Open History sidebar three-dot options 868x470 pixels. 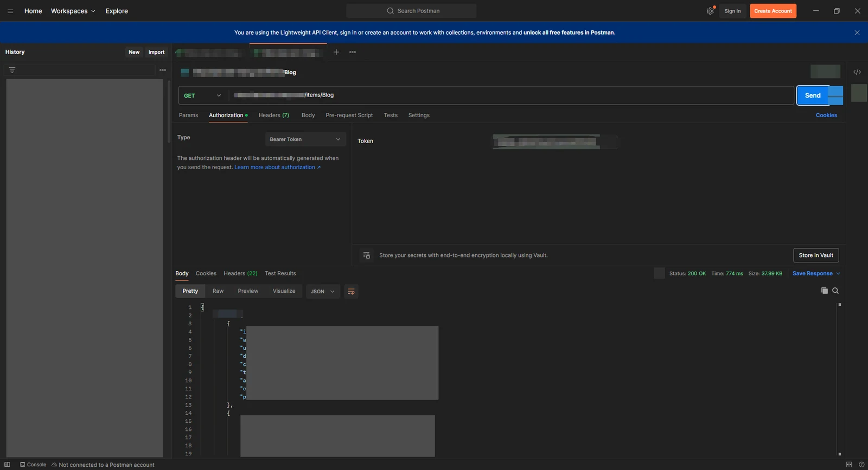pos(163,70)
